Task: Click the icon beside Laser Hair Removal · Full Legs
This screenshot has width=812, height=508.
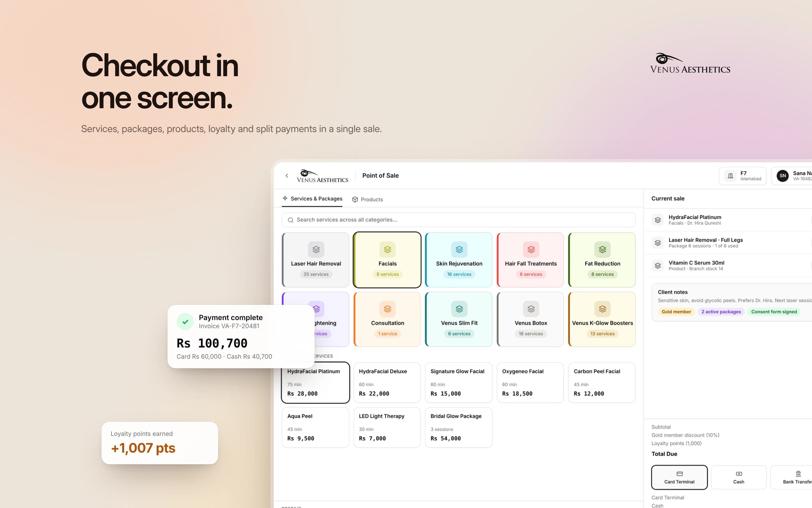Action: click(x=658, y=243)
